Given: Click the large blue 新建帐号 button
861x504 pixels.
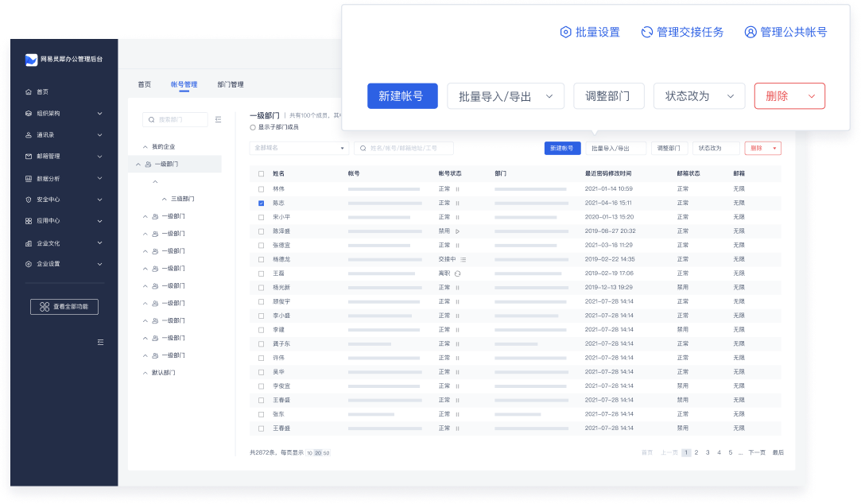Looking at the screenshot, I should pyautogui.click(x=402, y=96).
